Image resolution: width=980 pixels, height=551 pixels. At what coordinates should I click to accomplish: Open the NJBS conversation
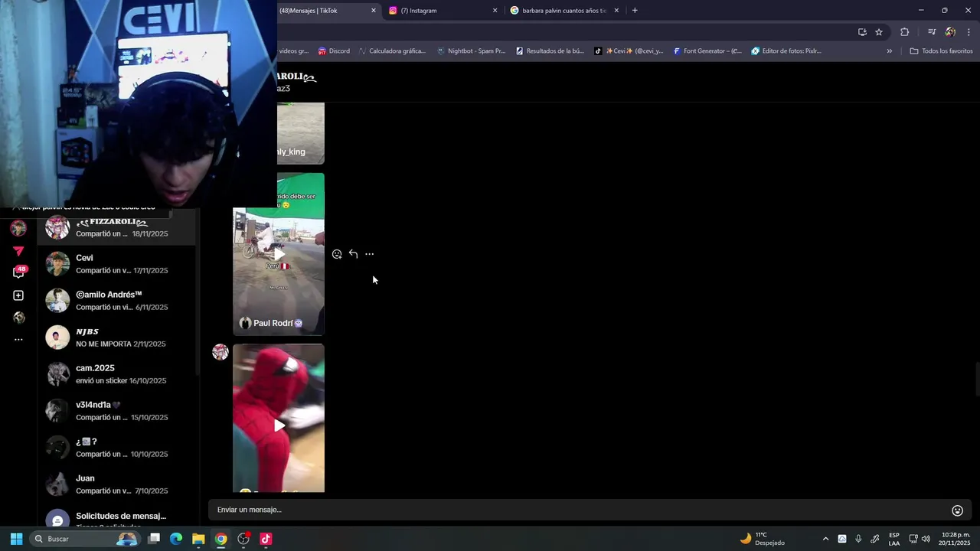coord(116,337)
